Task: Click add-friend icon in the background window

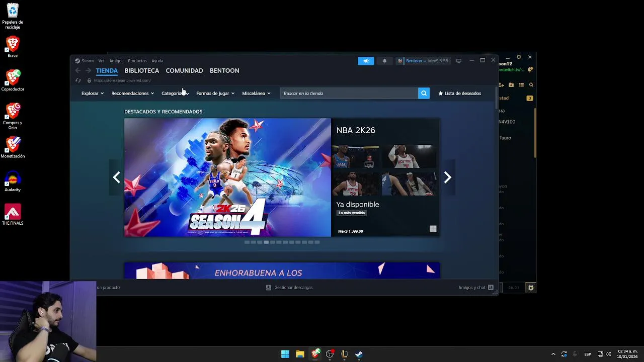Action: point(502,85)
